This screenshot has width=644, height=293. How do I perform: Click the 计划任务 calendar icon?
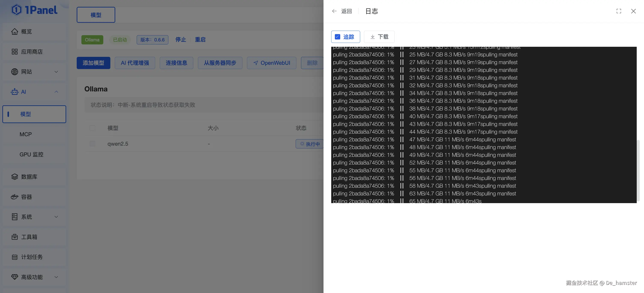(x=15, y=257)
